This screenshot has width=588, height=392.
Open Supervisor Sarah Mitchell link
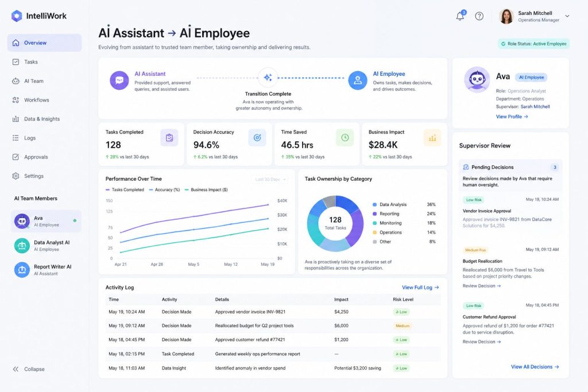point(535,107)
